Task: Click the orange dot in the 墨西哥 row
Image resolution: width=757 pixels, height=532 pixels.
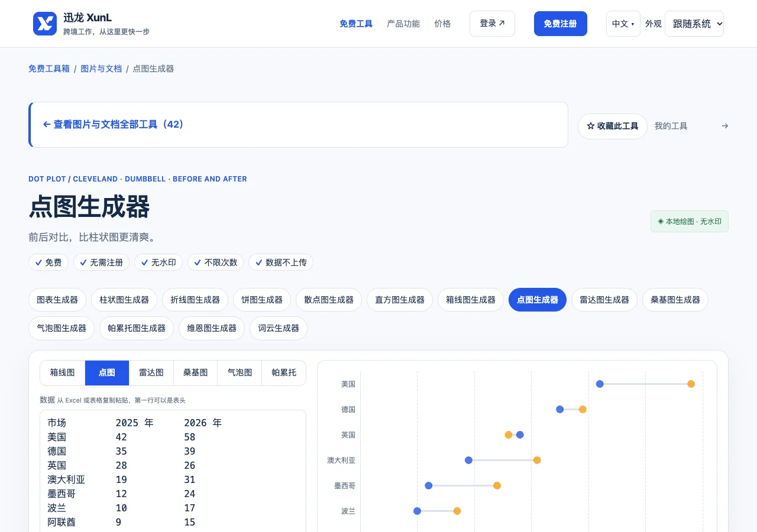Action: (x=497, y=486)
